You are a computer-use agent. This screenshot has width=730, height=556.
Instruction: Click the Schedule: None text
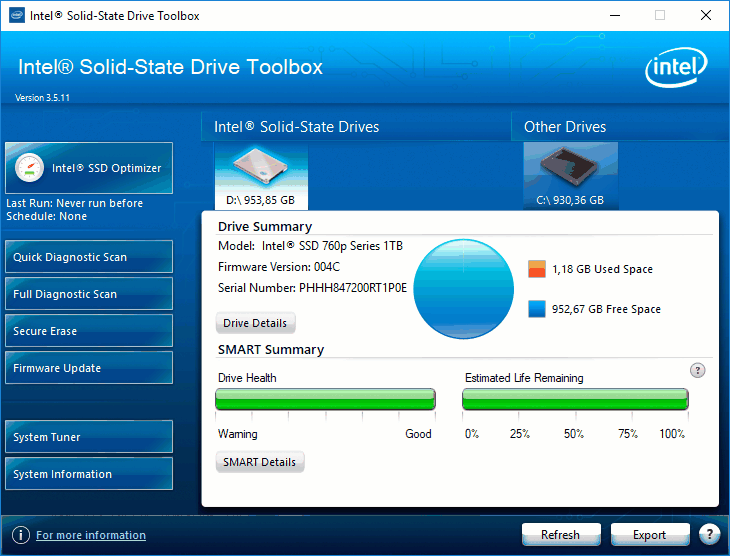(47, 216)
